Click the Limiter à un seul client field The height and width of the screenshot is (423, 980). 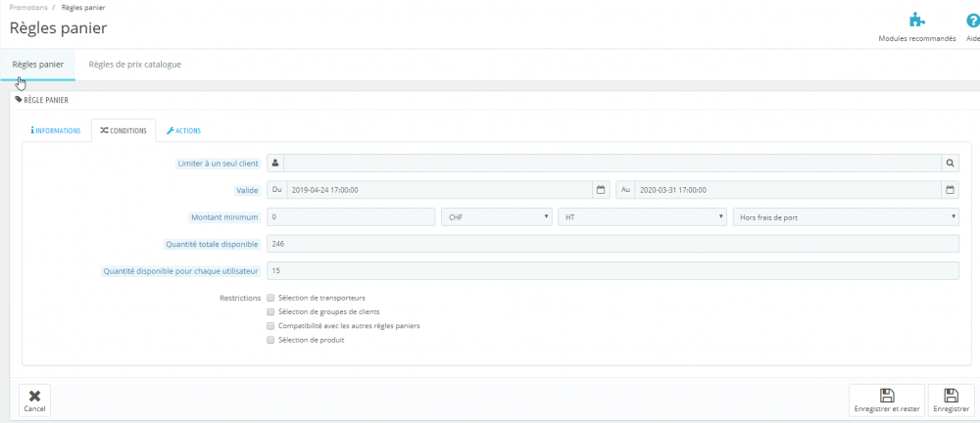coord(612,164)
